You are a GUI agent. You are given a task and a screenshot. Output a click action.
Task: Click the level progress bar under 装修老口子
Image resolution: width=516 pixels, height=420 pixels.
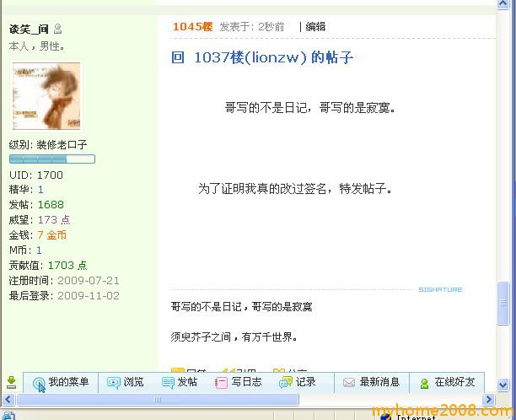[52, 159]
